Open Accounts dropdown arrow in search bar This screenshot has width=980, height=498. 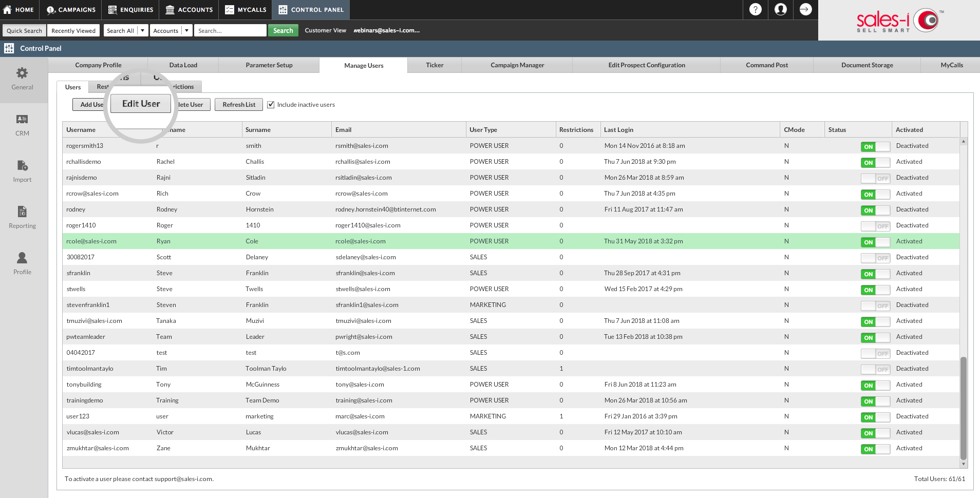(x=187, y=31)
